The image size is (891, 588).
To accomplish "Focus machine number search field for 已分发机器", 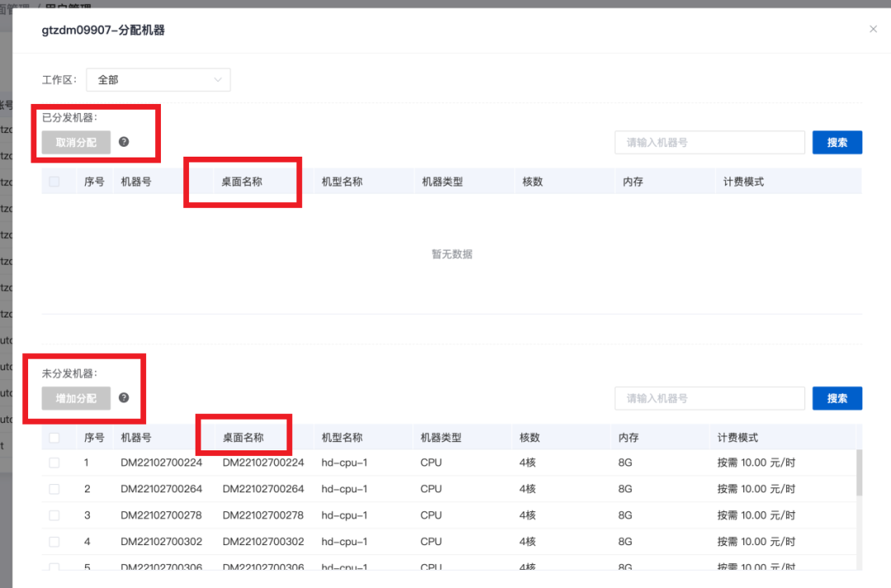I will 709,143.
